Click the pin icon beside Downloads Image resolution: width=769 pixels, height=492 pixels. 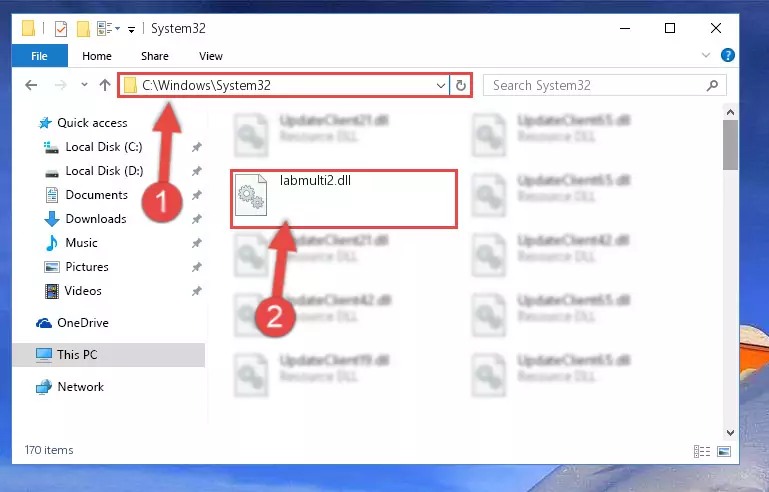tap(197, 219)
